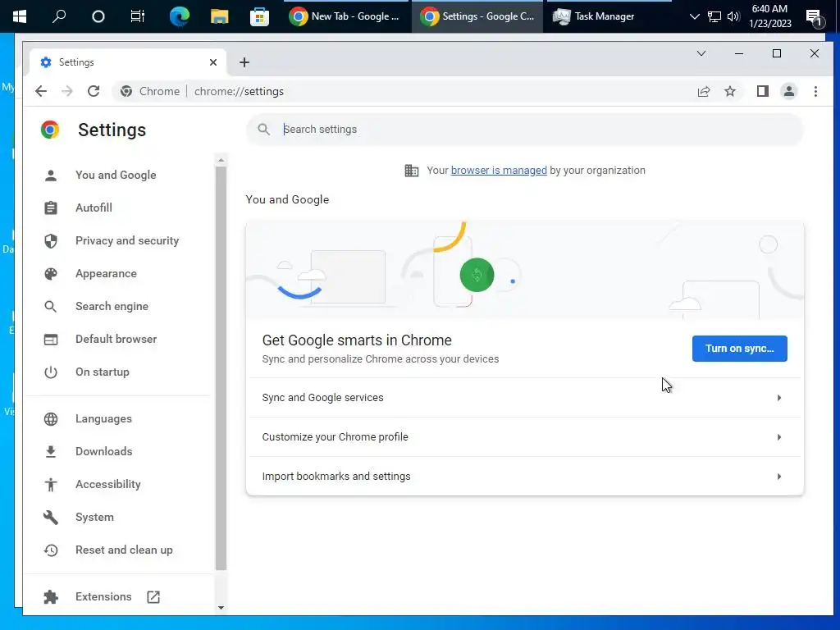
Task: Click the On startup power icon
Action: [51, 372]
